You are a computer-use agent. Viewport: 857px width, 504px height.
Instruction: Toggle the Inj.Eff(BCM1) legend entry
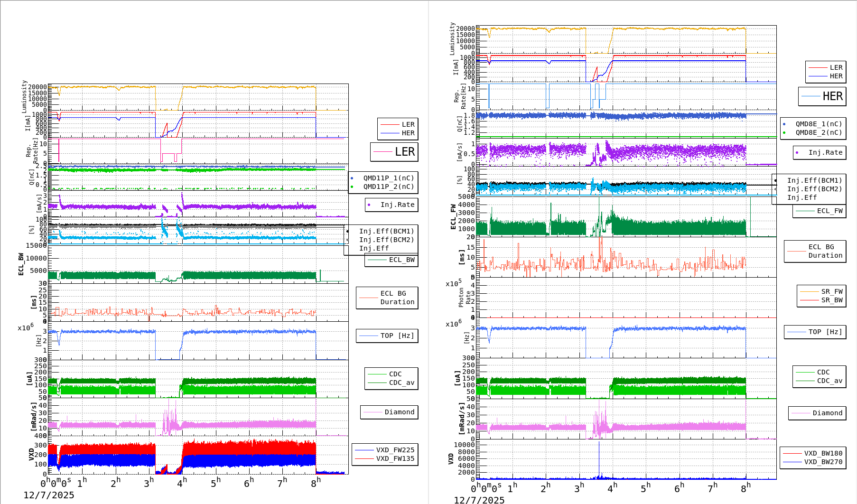click(x=386, y=232)
